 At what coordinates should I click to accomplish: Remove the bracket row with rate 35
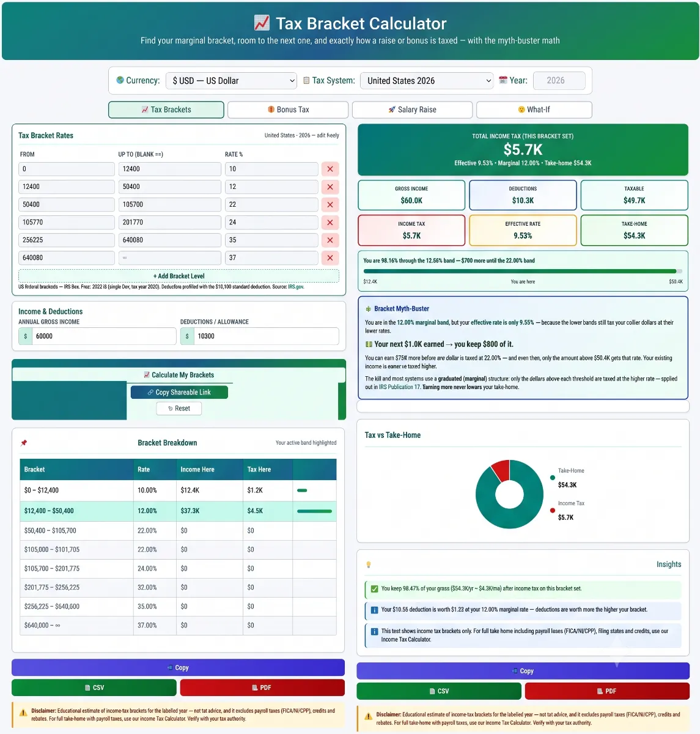pos(330,240)
